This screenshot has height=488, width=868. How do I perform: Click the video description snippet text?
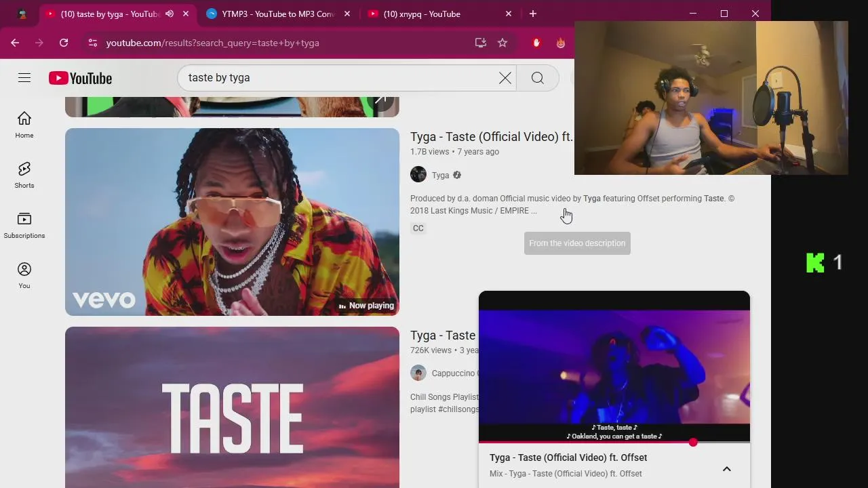click(x=572, y=205)
